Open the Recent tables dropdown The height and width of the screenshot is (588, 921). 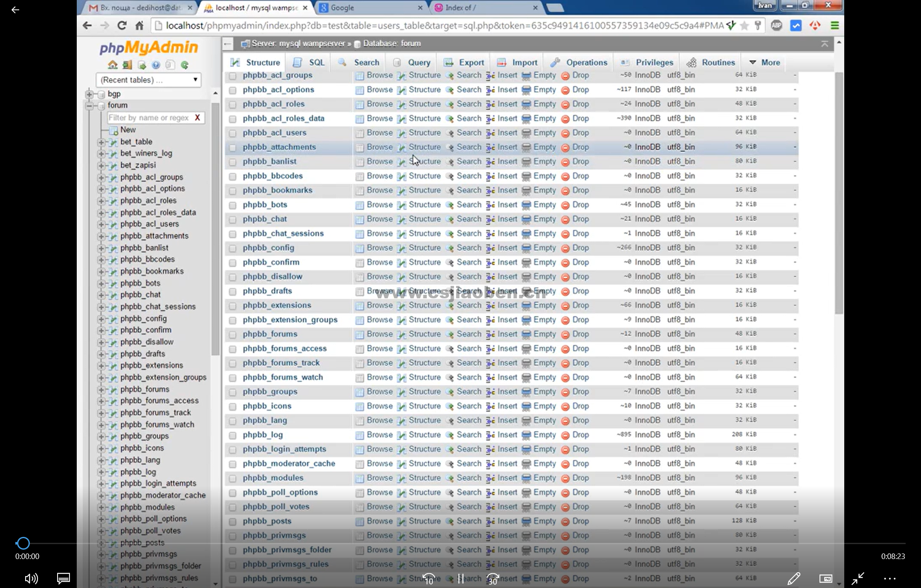(148, 80)
